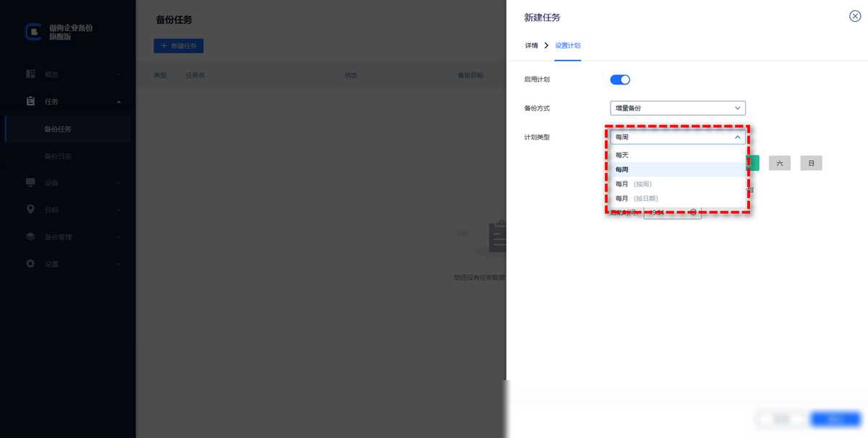Click the 设置 gear icon in sidebar

pos(30,264)
